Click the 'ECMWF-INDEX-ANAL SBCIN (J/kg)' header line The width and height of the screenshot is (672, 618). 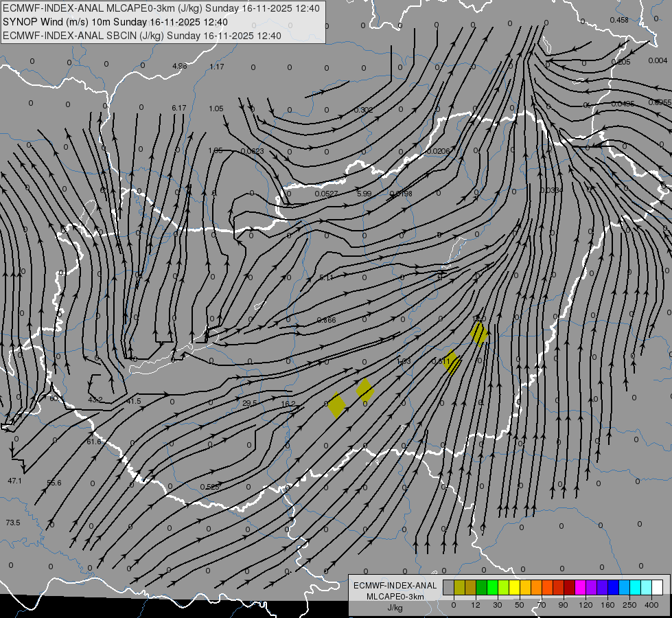click(x=142, y=36)
